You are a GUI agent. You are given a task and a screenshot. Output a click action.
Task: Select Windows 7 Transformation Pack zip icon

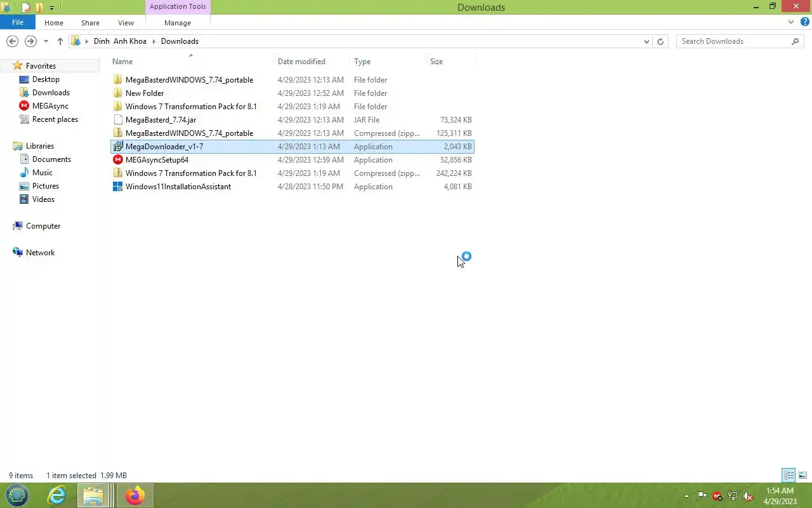coord(117,173)
